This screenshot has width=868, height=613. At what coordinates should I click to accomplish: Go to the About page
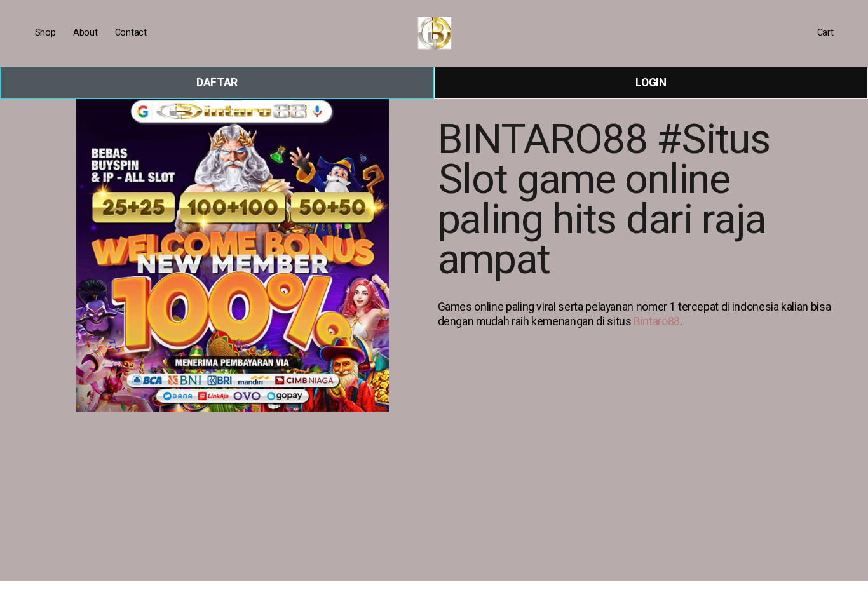pyautogui.click(x=85, y=32)
